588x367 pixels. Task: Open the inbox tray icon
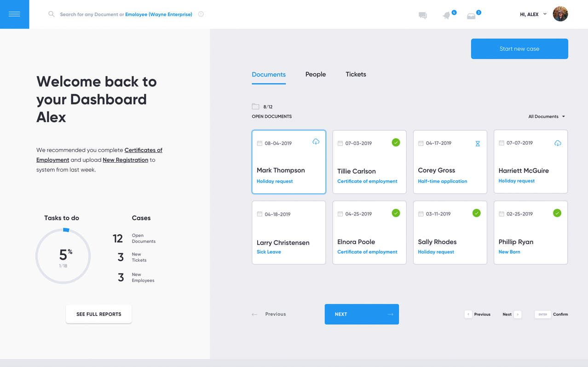[471, 16]
